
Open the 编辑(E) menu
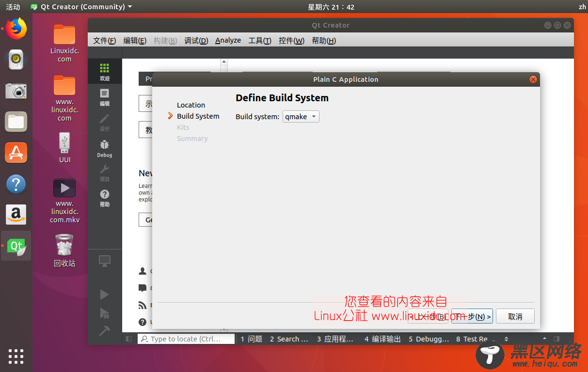tap(135, 41)
